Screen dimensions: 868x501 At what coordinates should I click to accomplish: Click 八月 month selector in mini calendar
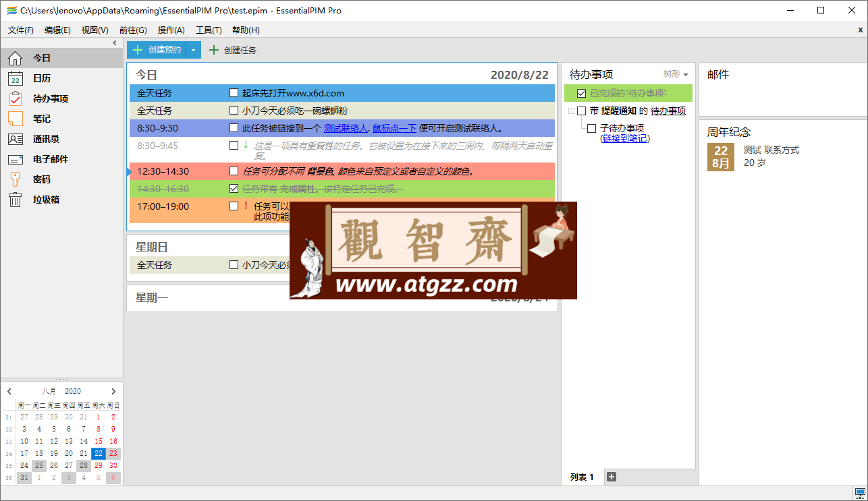(49, 391)
